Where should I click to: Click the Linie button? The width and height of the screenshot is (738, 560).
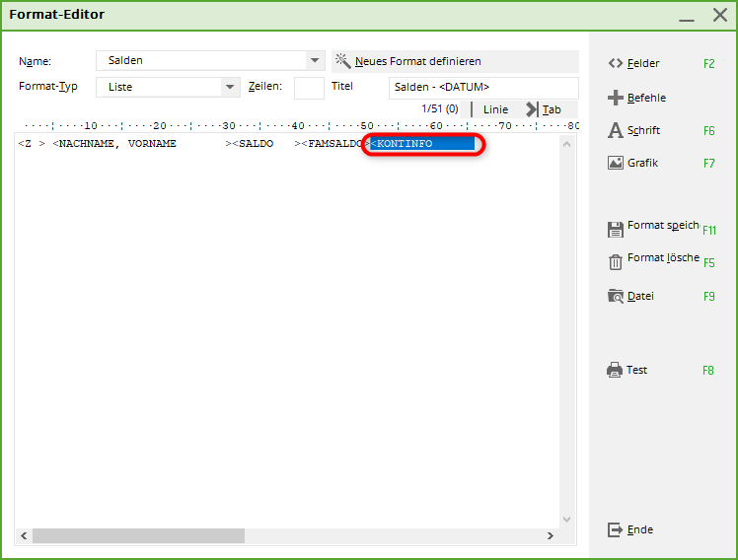[x=495, y=109]
